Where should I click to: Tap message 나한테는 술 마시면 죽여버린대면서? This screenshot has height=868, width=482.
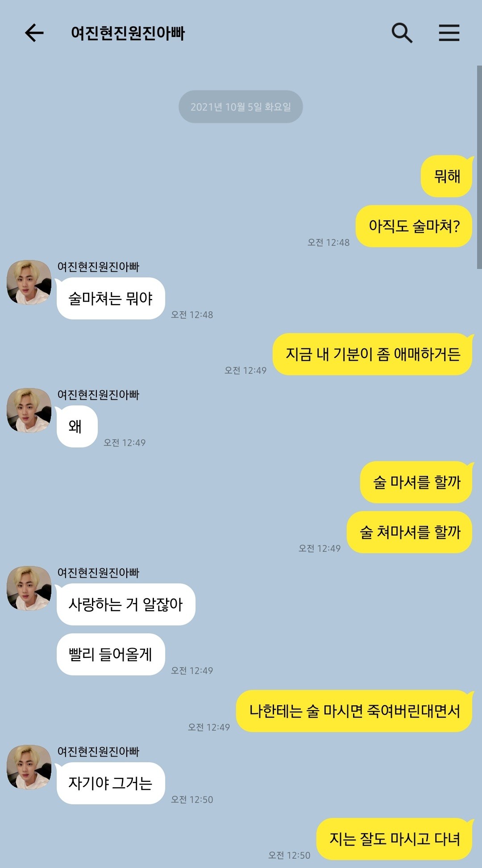[354, 711]
